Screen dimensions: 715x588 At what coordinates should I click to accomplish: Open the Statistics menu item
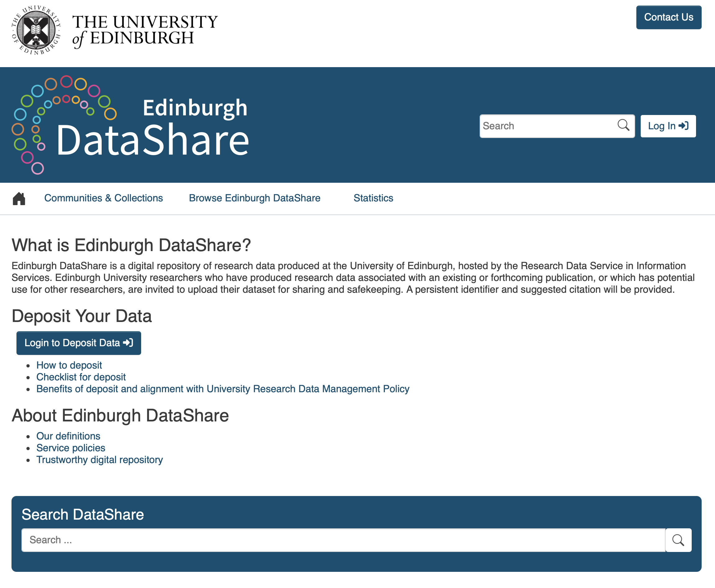(373, 198)
